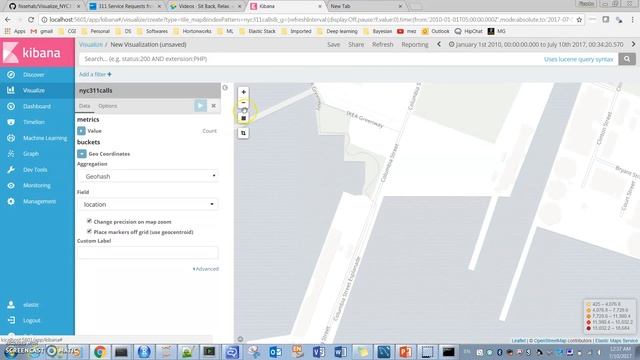Open Machine Learning from the sidebar

pos(44,138)
